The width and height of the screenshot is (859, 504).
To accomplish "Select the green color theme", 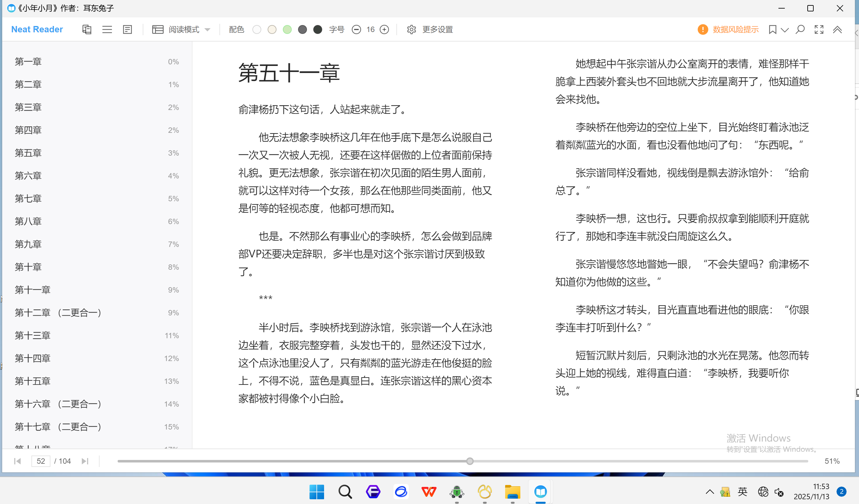I will coord(287,30).
